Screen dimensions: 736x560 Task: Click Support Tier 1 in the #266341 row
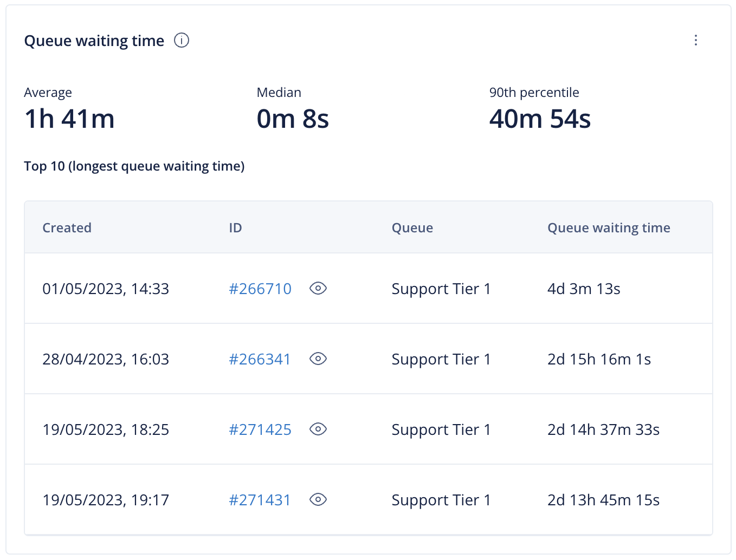pyautogui.click(x=441, y=360)
